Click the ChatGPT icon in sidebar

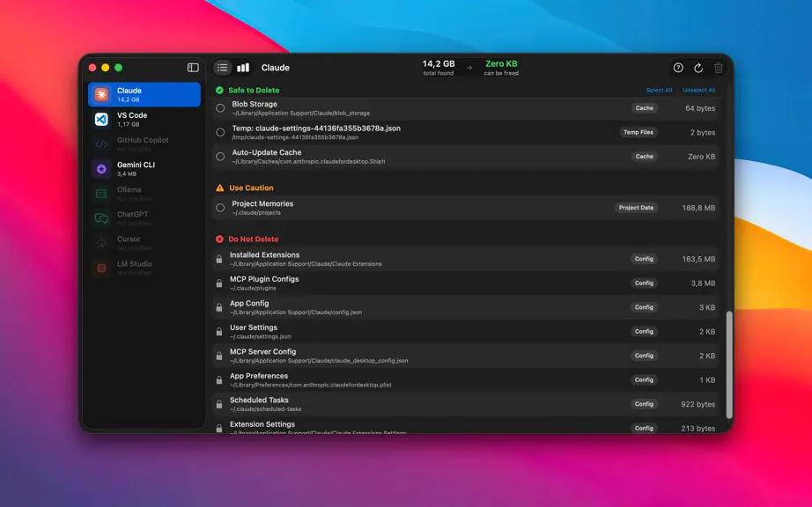click(x=101, y=218)
